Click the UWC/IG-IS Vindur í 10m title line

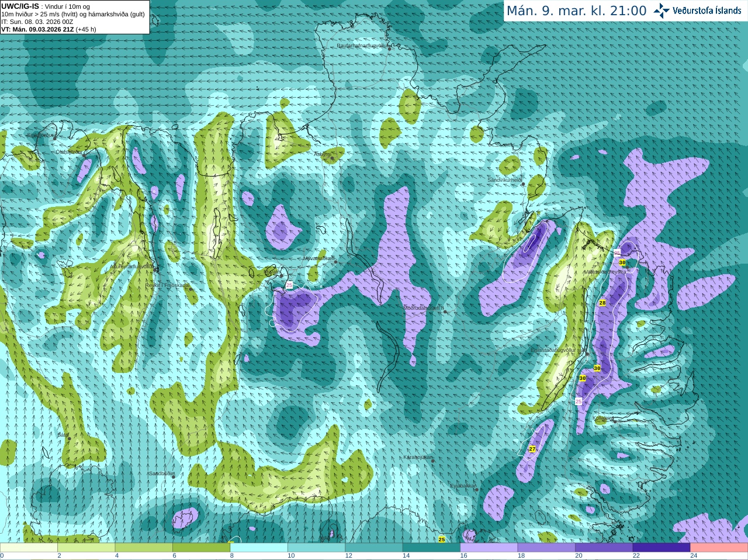[46, 6]
